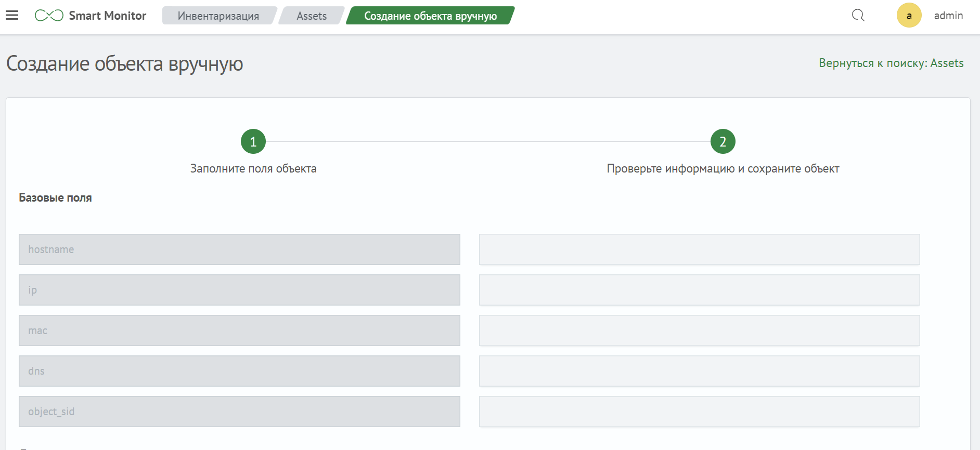Open the admin user name menu
Screen dimensions: 980x450
948,16
